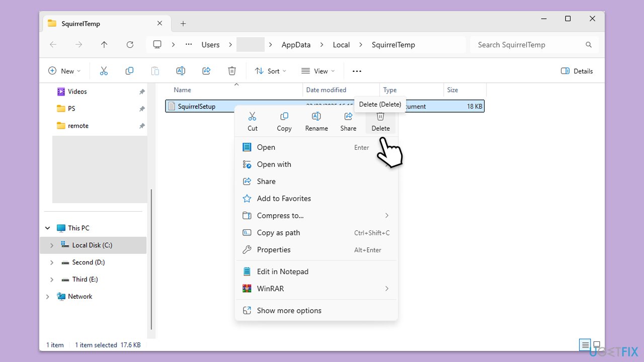Choose Copy as path menu item
The height and width of the screenshot is (362, 644).
278,233
